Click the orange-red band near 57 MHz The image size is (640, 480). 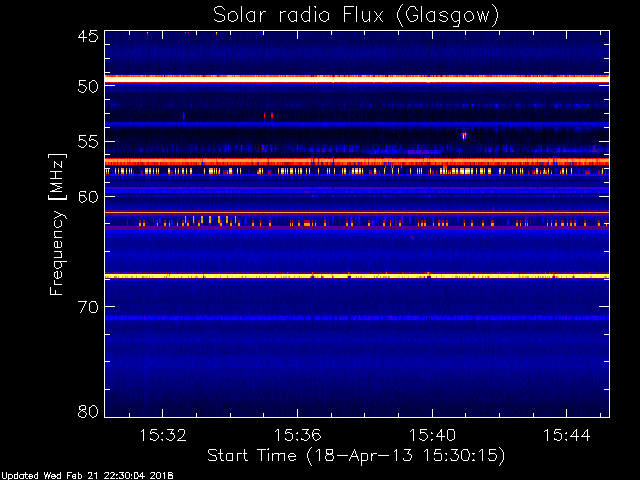click(357, 162)
